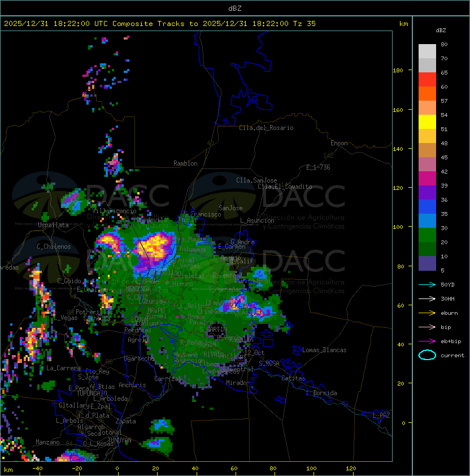The width and height of the screenshot is (470, 476).
Task: Click the Anchoris map label
Action: click(132, 385)
